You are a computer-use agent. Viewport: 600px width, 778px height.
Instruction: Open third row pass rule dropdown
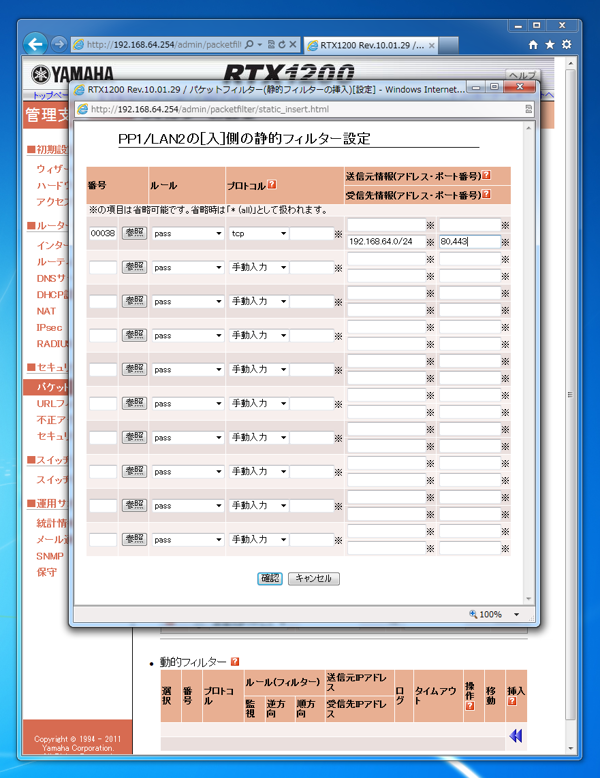pos(188,301)
